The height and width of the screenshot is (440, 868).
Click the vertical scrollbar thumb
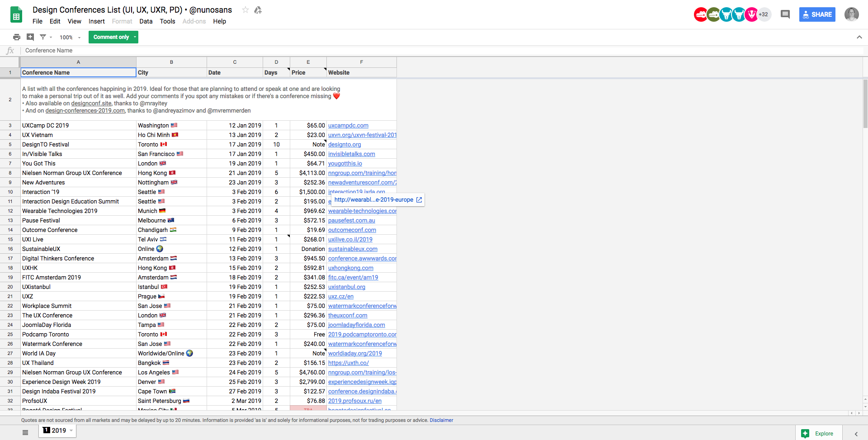[x=865, y=104]
